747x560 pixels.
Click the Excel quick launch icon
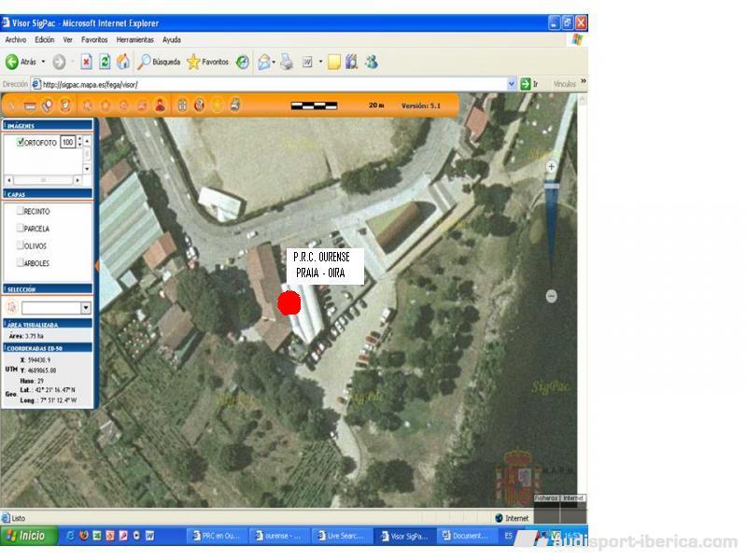(x=97, y=536)
